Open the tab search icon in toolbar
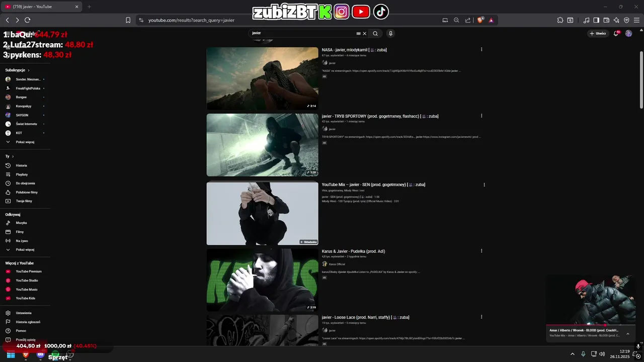Viewport: 644px width, 362px height. [x=570, y=20]
